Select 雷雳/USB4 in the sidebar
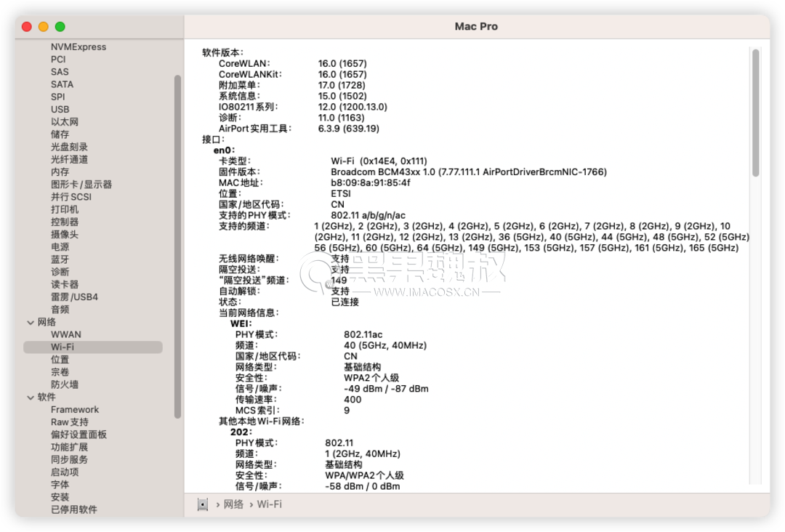The image size is (785, 532). 74,297
